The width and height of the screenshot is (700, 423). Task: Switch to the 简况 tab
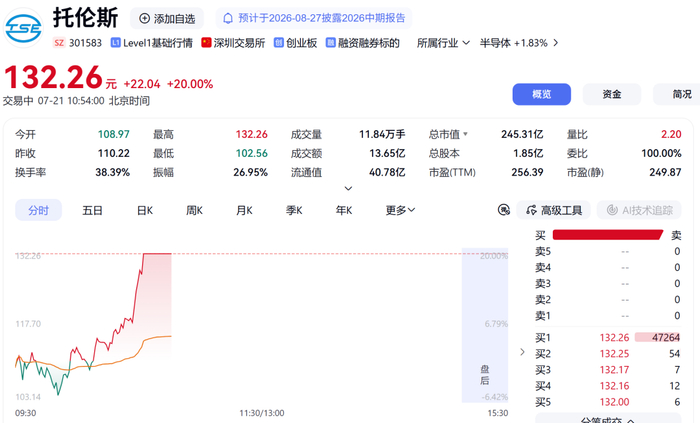pyautogui.click(x=677, y=94)
